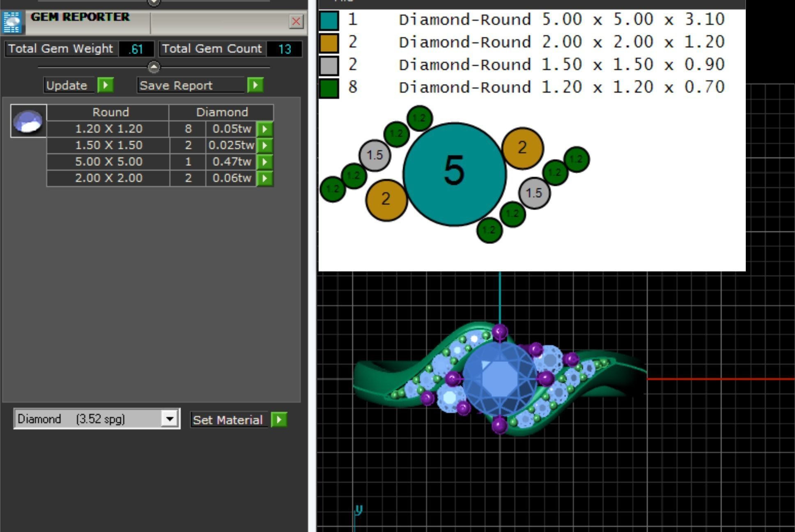Viewport: 795px width, 532px height.
Task: Click the gold legend color swatch
Action: tap(329, 43)
